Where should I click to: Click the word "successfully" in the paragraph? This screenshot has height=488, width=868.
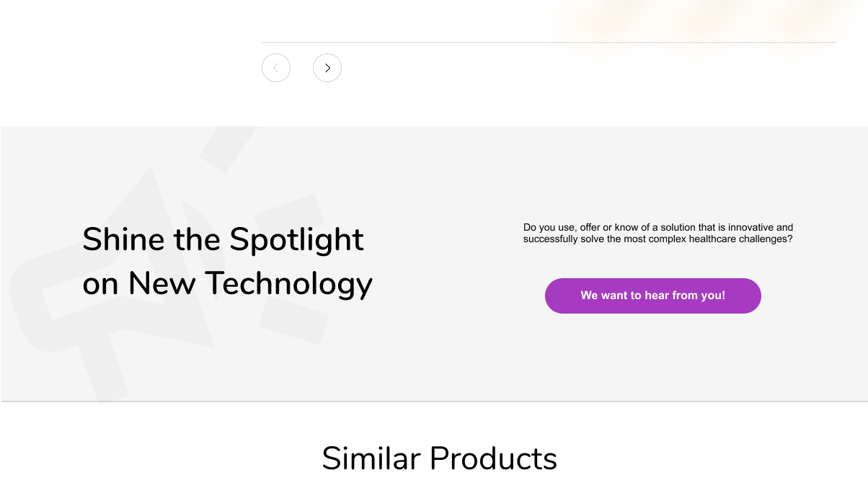pyautogui.click(x=550, y=239)
